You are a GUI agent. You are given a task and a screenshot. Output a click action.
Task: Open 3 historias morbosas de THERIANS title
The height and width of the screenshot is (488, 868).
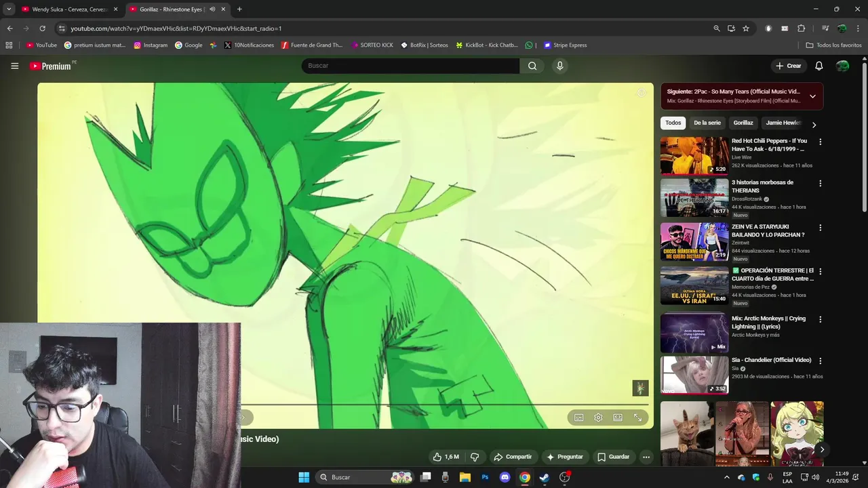coord(762,186)
